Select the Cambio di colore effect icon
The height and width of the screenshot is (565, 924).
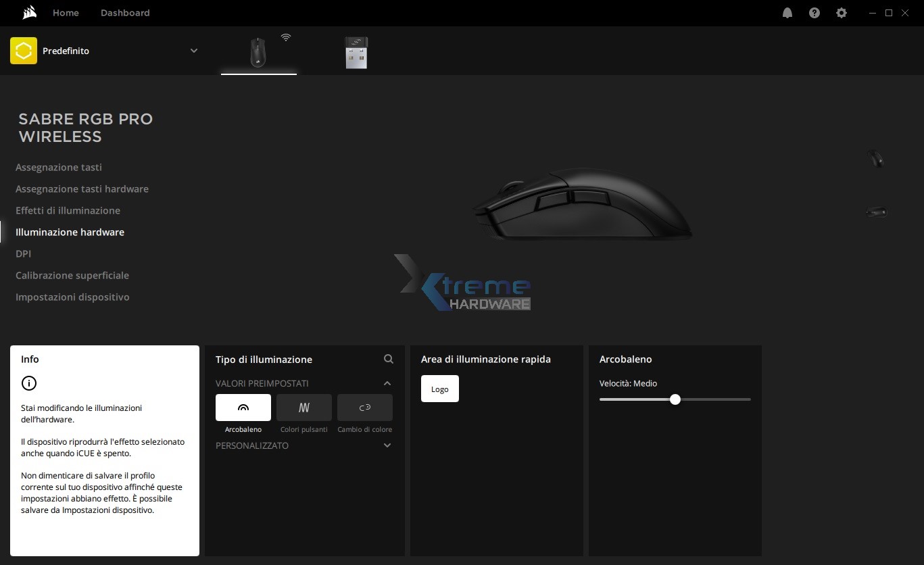coord(364,408)
